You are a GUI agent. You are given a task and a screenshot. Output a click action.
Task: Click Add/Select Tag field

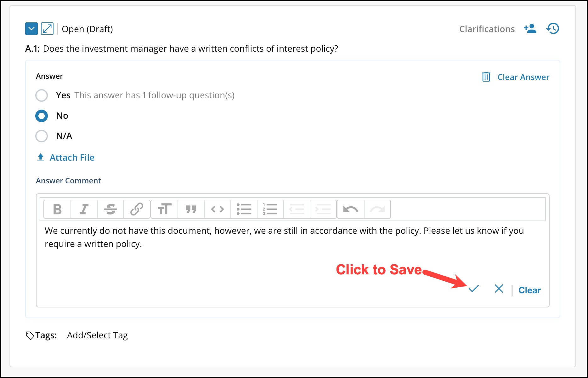pos(97,335)
